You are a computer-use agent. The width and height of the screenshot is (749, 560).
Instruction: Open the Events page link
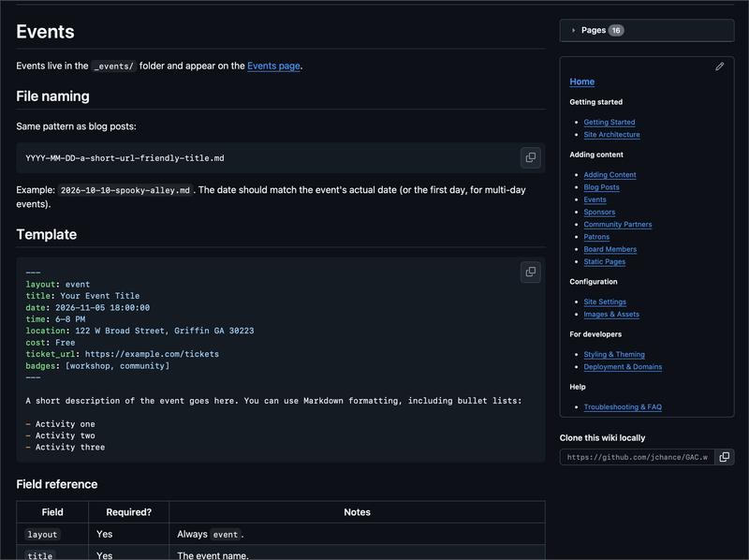273,66
